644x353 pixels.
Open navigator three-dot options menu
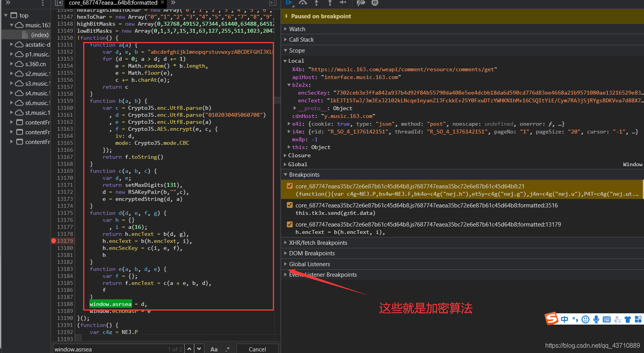click(x=43, y=3)
